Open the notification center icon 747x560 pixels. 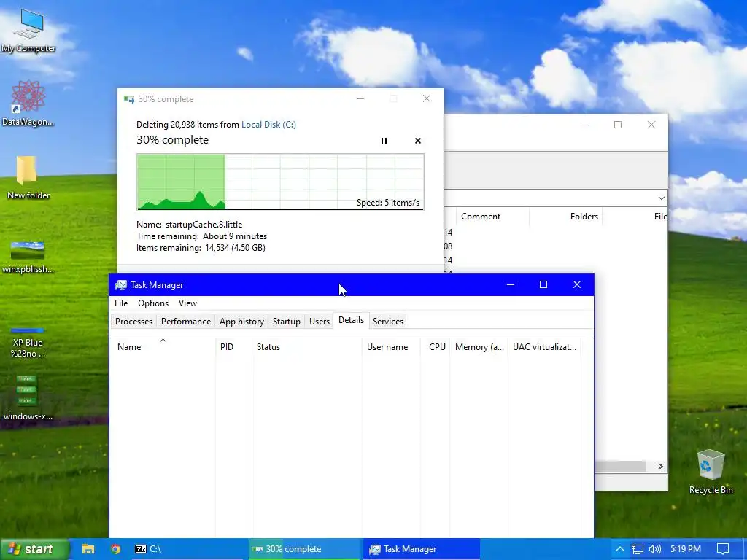[x=723, y=549]
